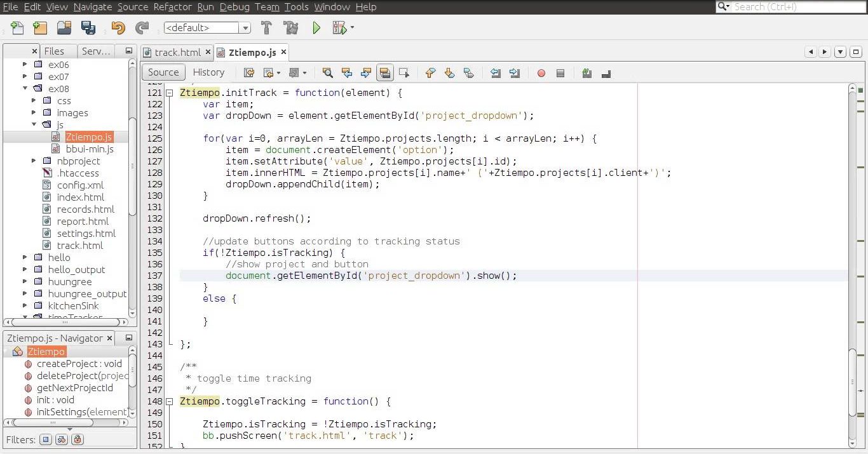
Task: Click the Undo arrow icon
Action: [x=118, y=28]
